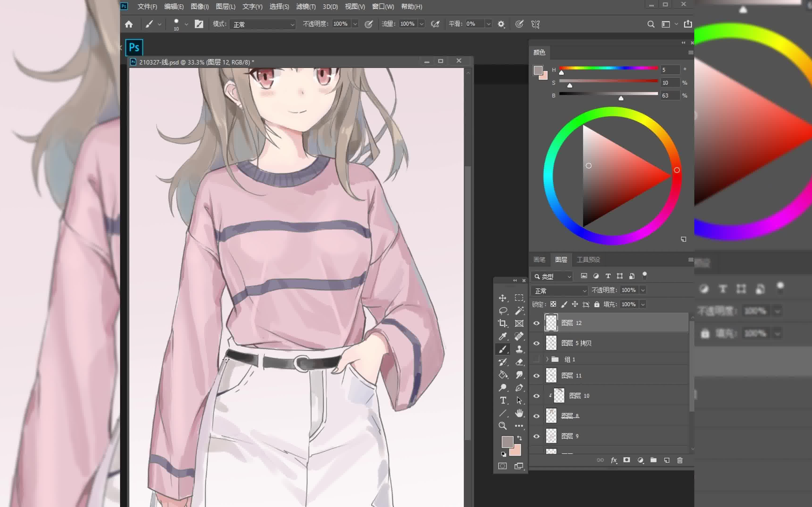Select the Crop tool

(x=502, y=323)
